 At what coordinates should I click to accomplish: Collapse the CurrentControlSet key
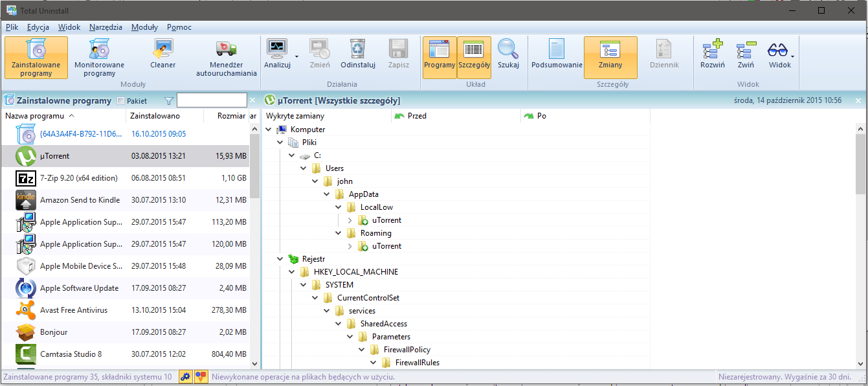316,298
